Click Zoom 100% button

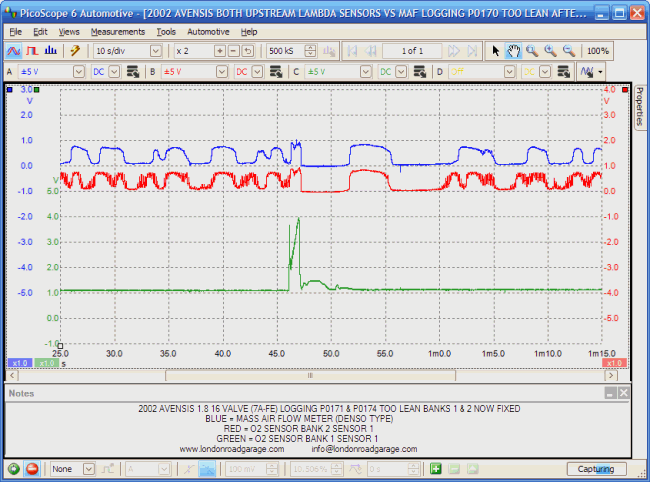[x=597, y=50]
